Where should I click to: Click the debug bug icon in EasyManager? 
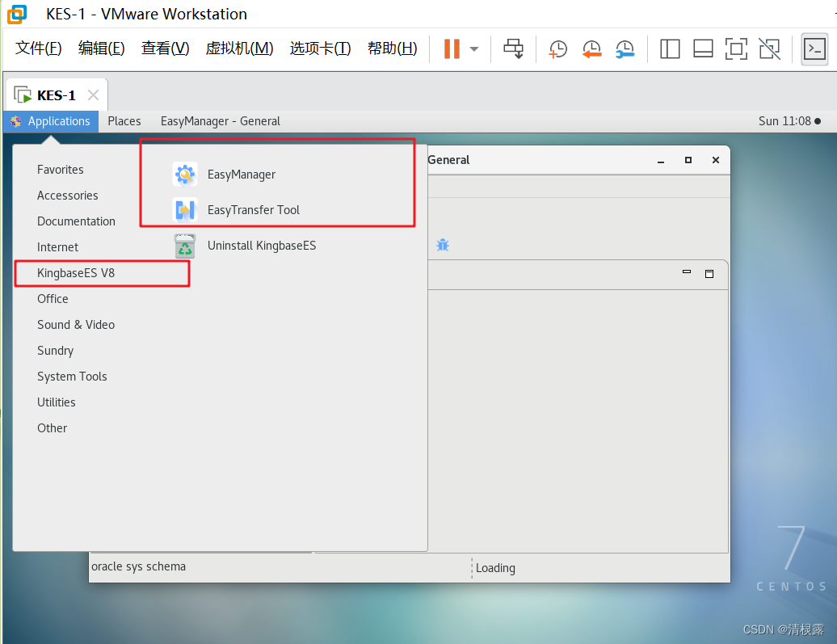(x=443, y=245)
